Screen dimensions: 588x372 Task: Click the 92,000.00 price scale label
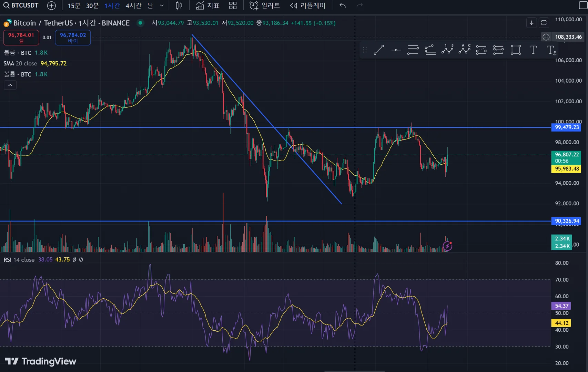[x=567, y=204]
